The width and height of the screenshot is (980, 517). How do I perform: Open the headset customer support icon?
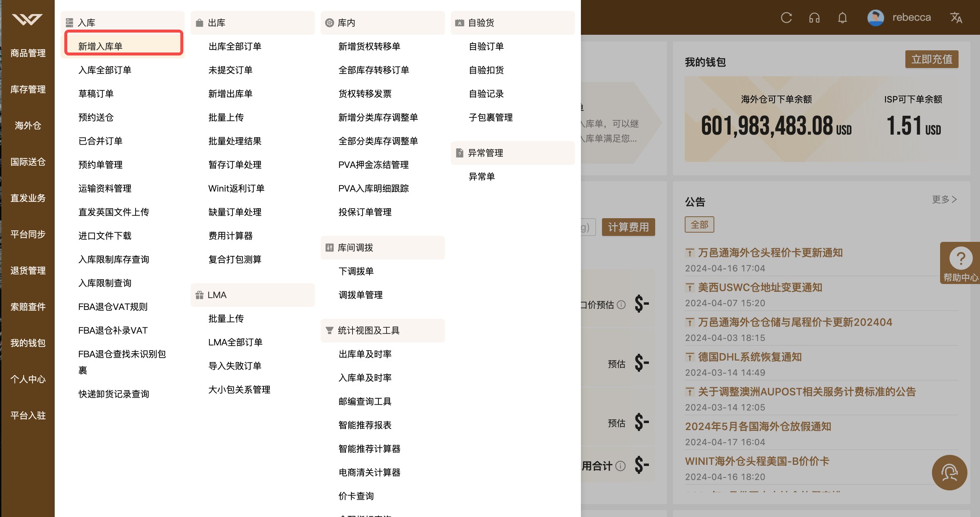(x=814, y=17)
